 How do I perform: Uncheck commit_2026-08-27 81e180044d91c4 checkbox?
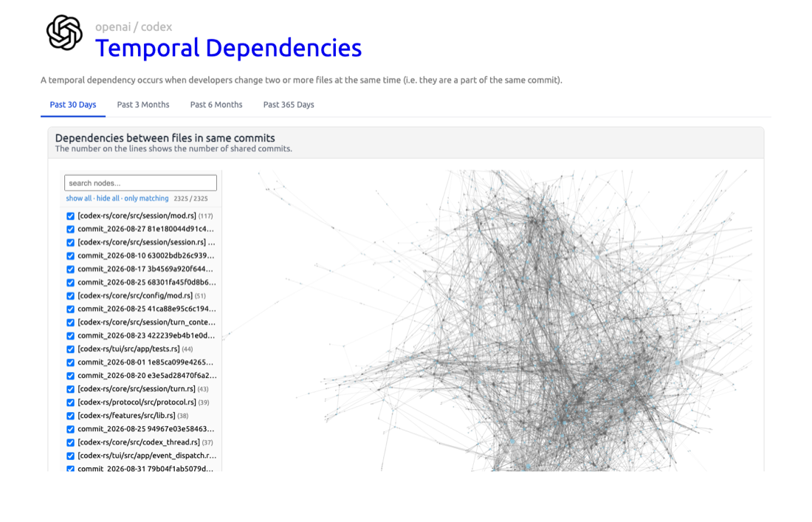[70, 230]
